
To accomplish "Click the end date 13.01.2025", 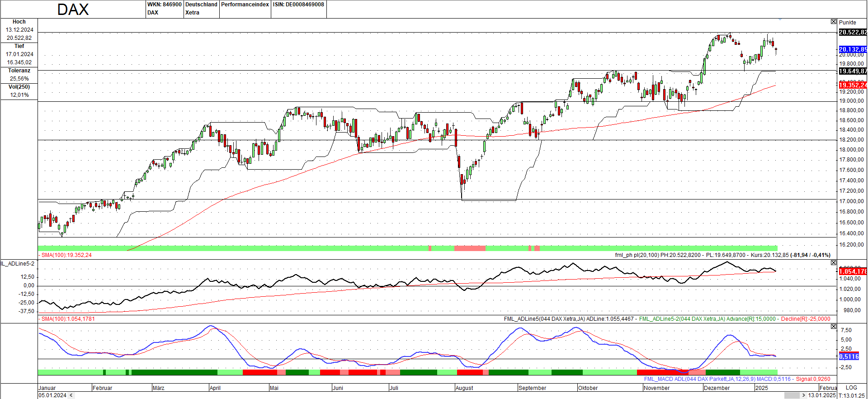I will pyautogui.click(x=822, y=395).
